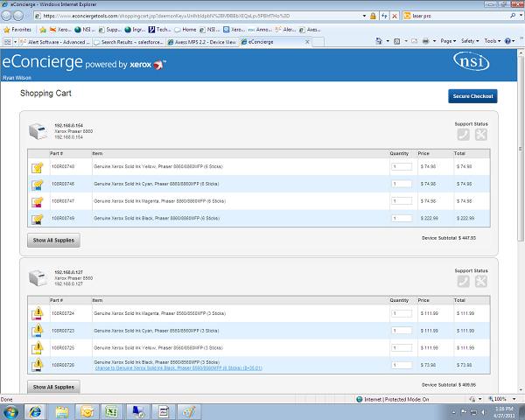Viewport: 525px width, 420px height.
Task: Click the address bar URL field
Action: pyautogui.click(x=198, y=16)
